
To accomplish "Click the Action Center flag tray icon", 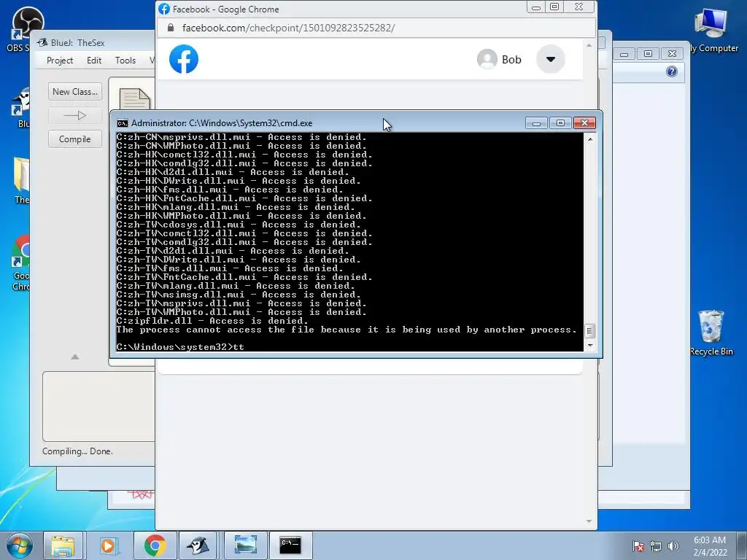I will (638, 546).
